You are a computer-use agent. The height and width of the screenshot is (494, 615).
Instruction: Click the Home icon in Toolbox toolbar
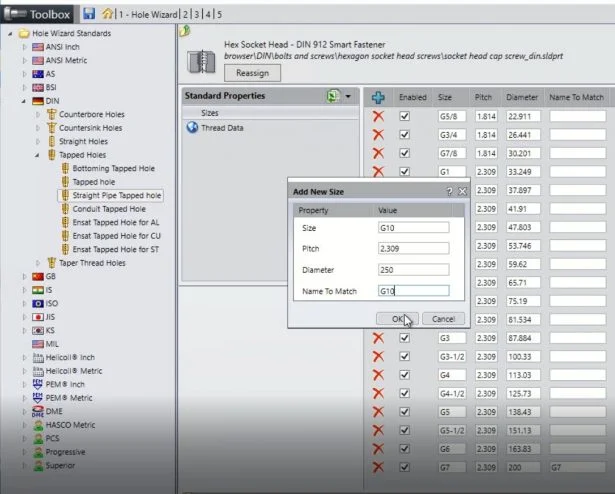(x=106, y=14)
